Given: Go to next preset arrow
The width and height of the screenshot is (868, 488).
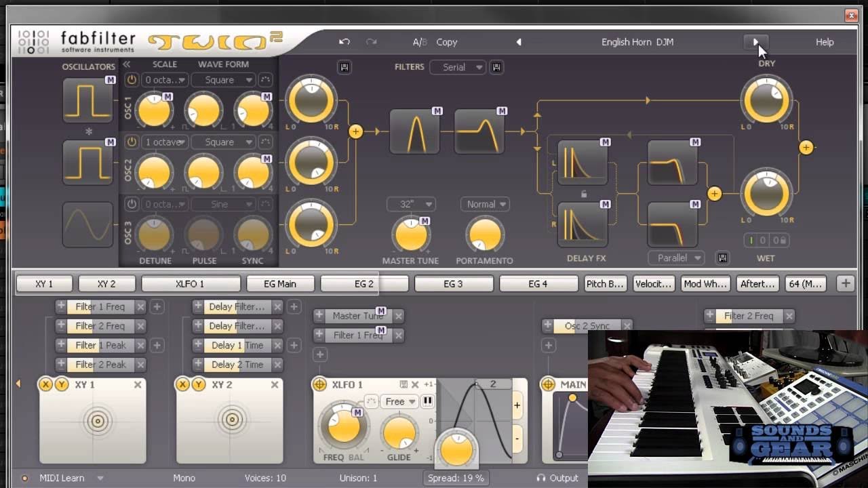Looking at the screenshot, I should click(x=755, y=42).
